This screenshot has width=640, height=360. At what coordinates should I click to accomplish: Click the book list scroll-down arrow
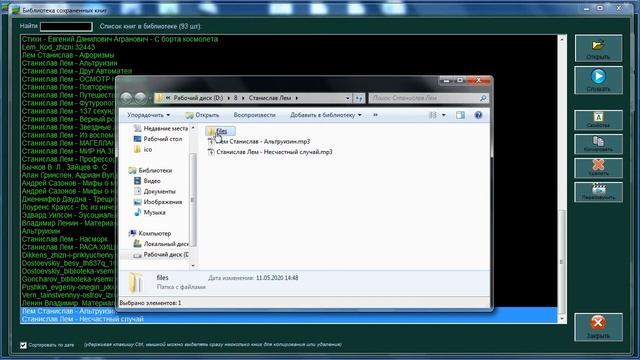pos(562,319)
